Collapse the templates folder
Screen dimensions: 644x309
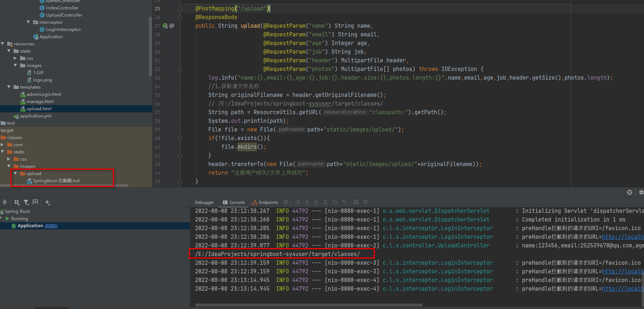[9, 87]
